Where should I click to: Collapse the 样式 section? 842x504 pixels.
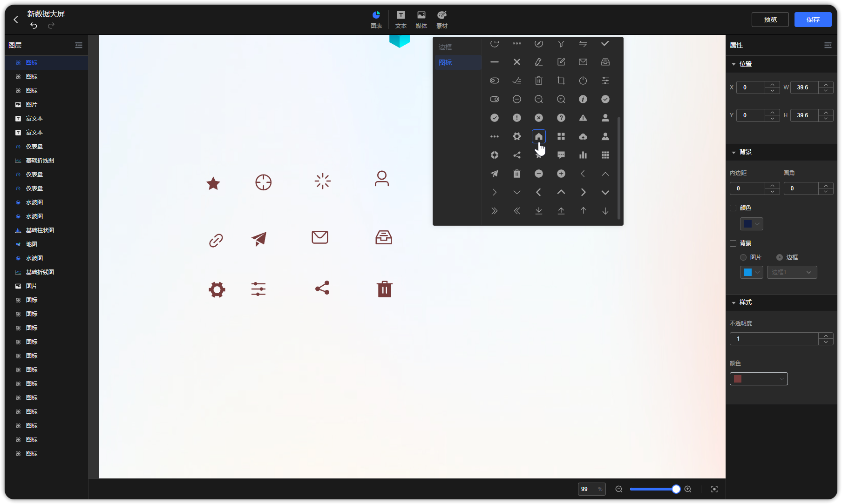(x=733, y=303)
